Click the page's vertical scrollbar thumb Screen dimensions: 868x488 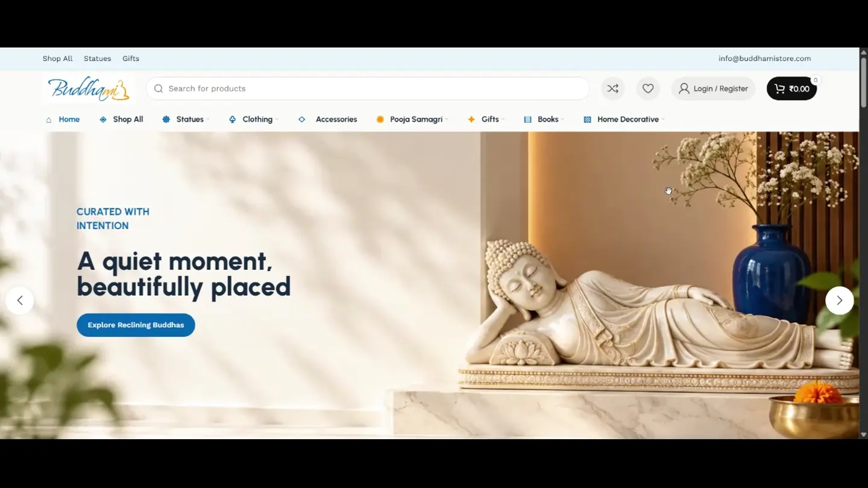pos(863,81)
